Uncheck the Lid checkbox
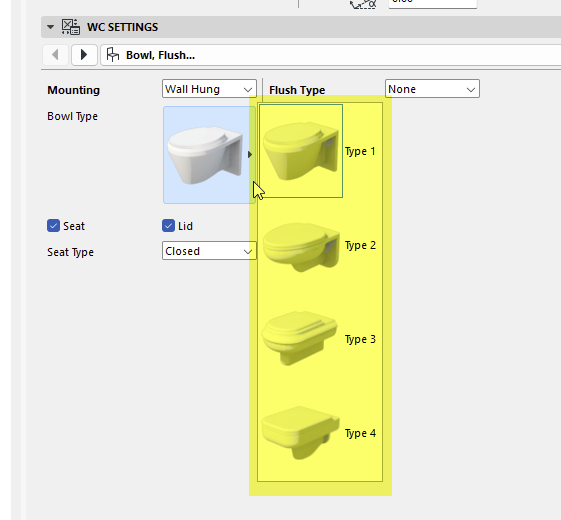The image size is (561, 520). (168, 226)
